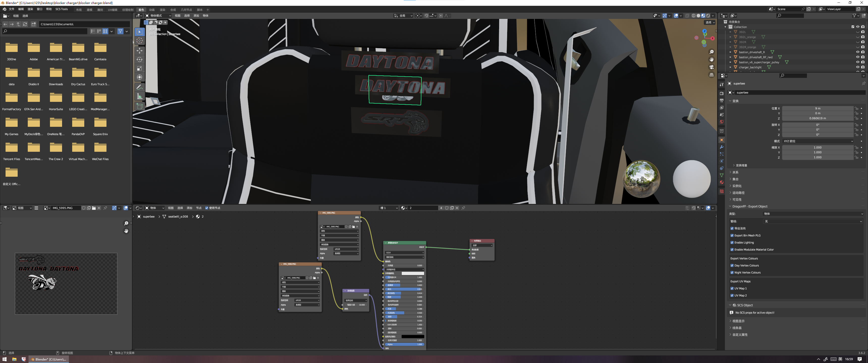Image resolution: width=868 pixels, height=363 pixels.
Task: Click the viewport zoom magnifier gizmo
Action: [711, 52]
